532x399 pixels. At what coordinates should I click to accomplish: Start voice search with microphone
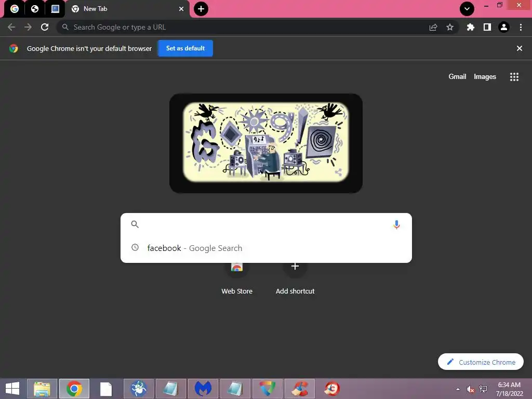396,224
